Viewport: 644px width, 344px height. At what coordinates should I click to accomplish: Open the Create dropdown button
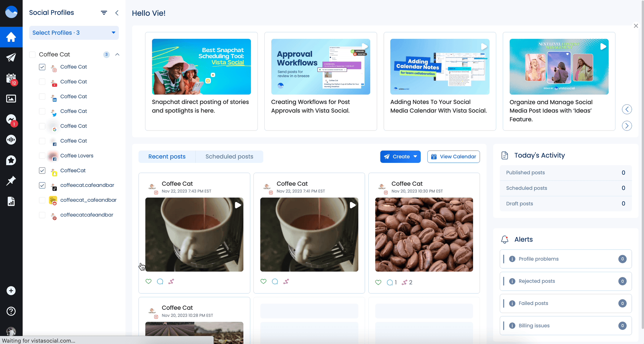(400, 157)
